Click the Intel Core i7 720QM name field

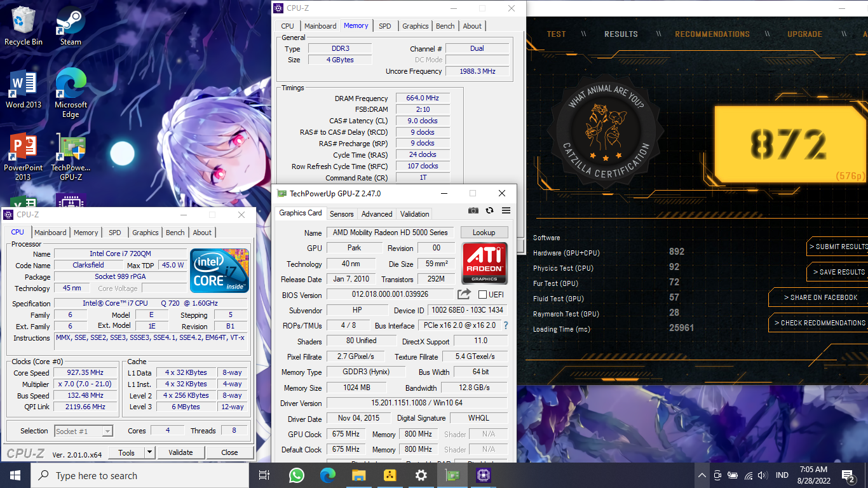tap(120, 254)
